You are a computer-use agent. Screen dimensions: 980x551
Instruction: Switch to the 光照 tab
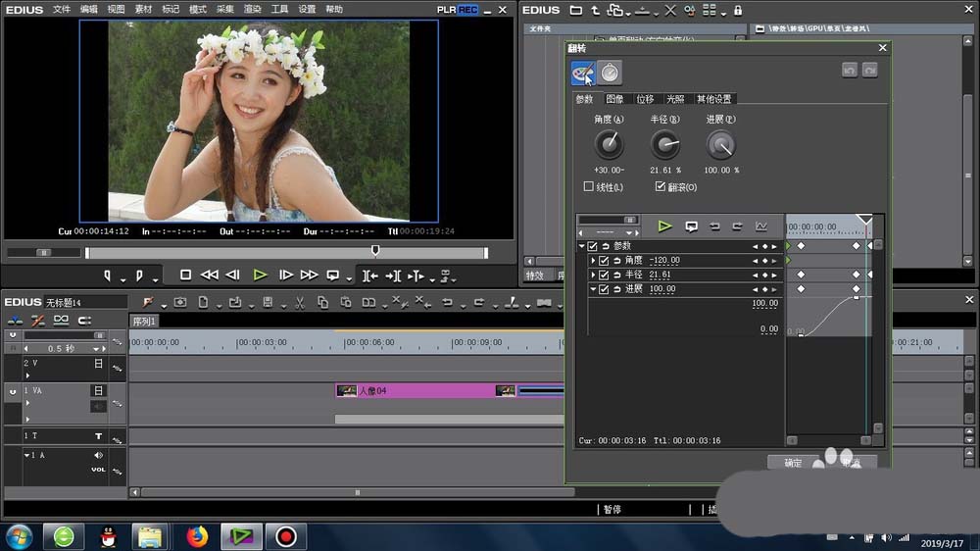tap(675, 99)
